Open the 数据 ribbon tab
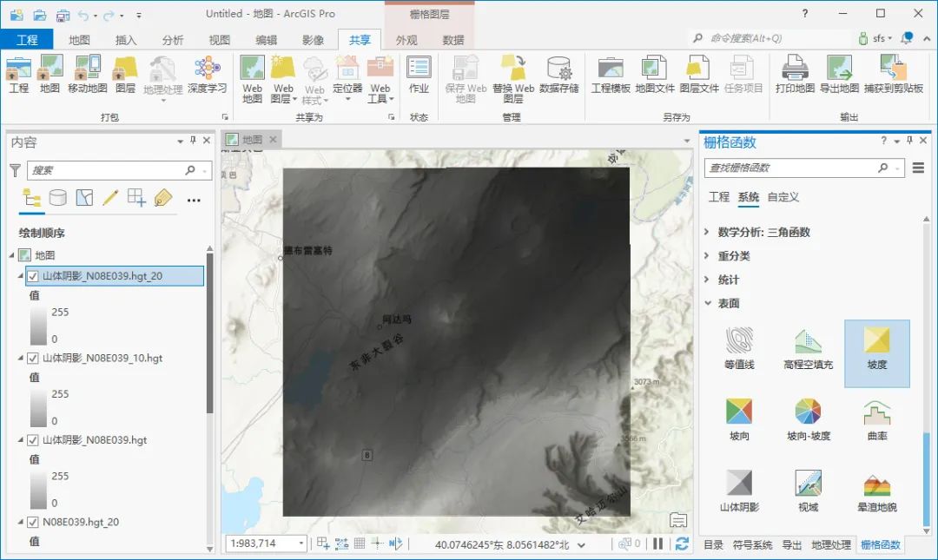938x560 pixels. point(452,40)
